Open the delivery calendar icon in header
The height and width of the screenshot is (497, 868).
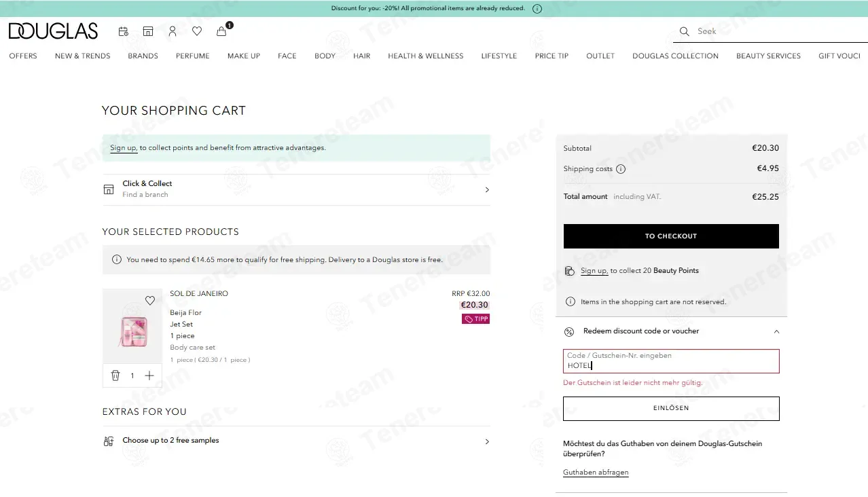coord(123,31)
